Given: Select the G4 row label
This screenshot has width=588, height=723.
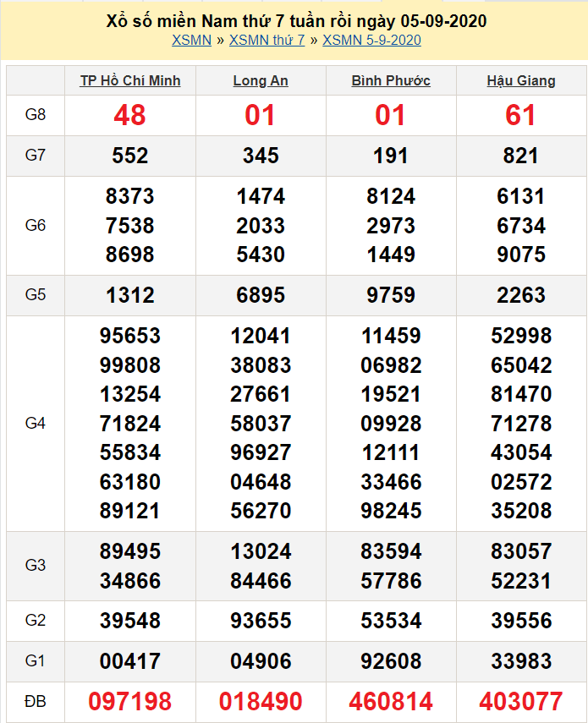Looking at the screenshot, I should [36, 423].
